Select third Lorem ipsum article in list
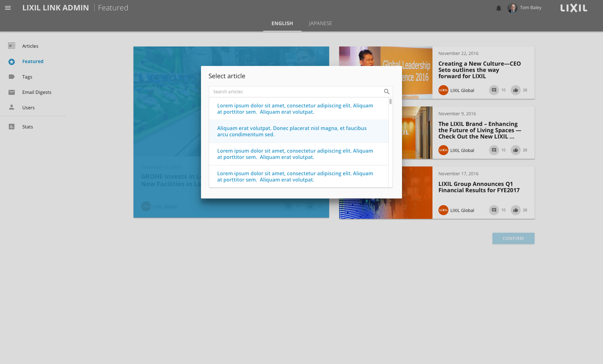The image size is (603, 364). 299,154
